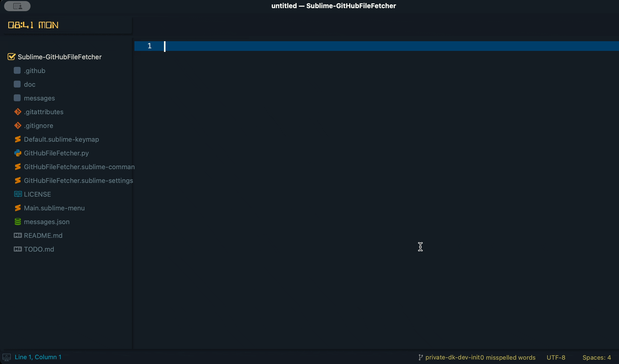Click the book icon next to LICENSE

pos(18,194)
